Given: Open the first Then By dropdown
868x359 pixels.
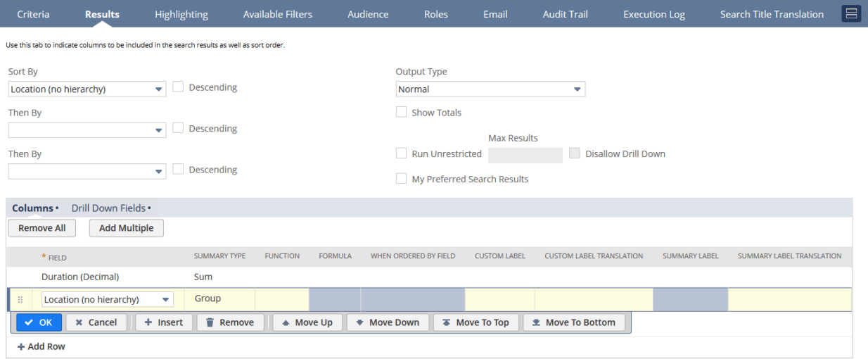Looking at the screenshot, I should [159, 130].
